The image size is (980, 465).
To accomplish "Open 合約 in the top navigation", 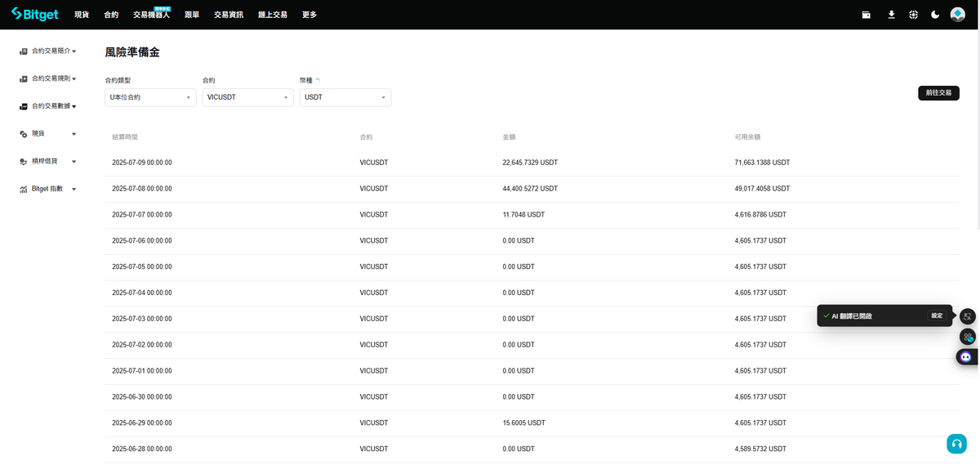I will [111, 15].
